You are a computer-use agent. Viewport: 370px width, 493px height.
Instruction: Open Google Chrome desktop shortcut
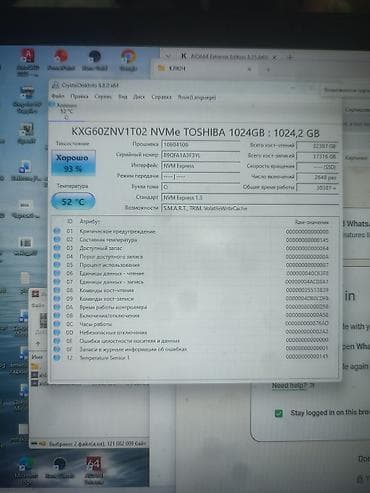[x=128, y=59]
